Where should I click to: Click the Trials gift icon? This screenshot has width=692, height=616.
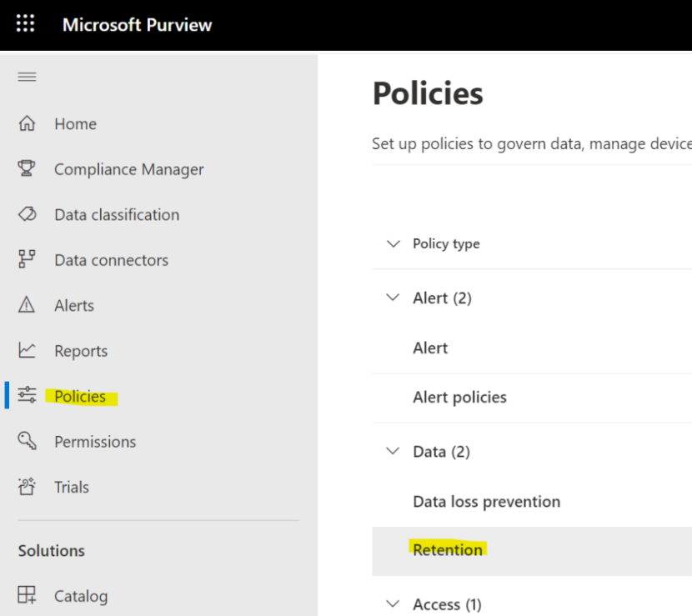(27, 486)
